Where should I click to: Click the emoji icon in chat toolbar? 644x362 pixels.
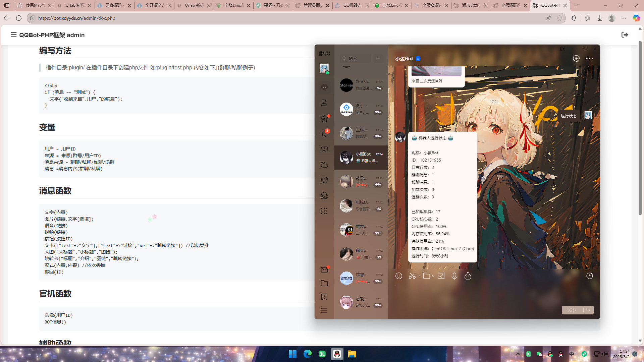(x=398, y=276)
